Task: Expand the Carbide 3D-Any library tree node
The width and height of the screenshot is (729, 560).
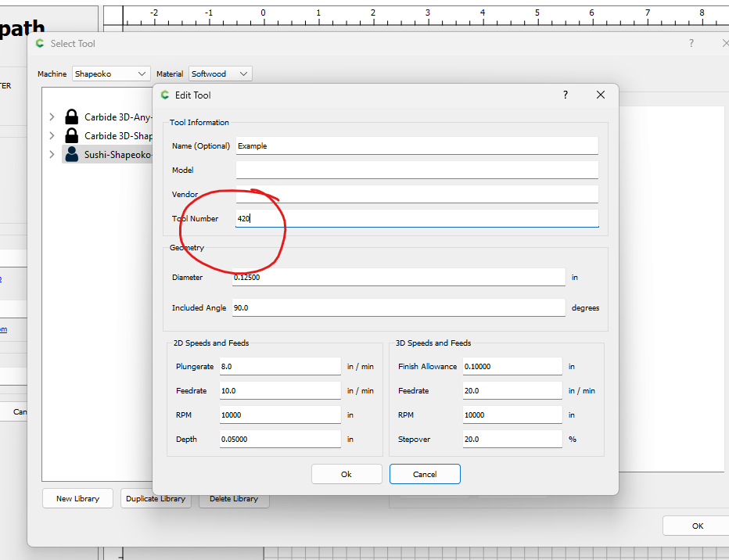Action: (52, 117)
